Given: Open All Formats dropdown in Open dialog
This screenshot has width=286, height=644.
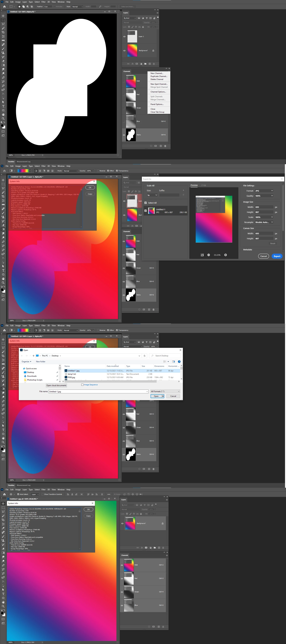Looking at the screenshot, I should click(165, 391).
